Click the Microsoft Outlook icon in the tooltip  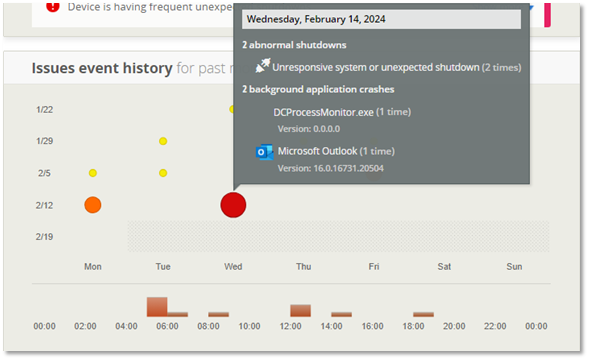coord(264,152)
